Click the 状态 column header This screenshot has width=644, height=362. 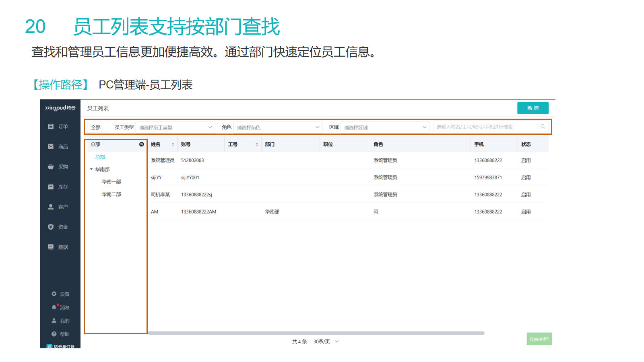tap(526, 144)
